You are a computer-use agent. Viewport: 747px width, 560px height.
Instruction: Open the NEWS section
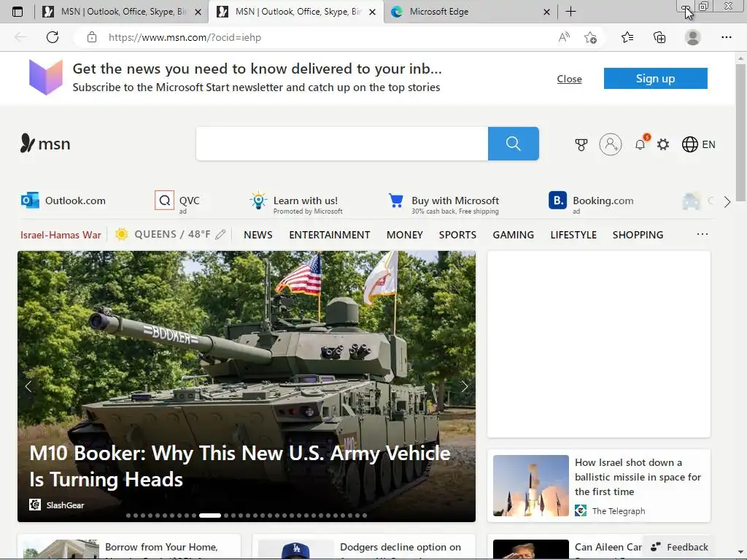(x=258, y=235)
